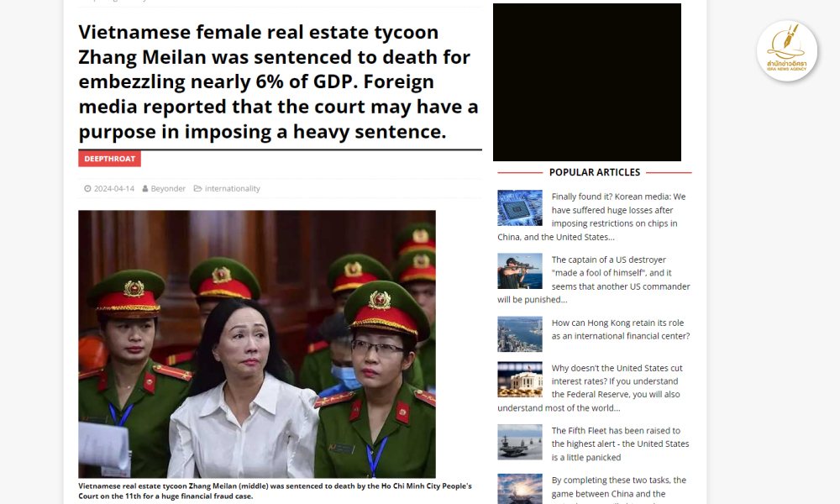Read 'Finally found it? Korean media' article
The width and height of the screenshot is (840, 504).
coord(594,217)
